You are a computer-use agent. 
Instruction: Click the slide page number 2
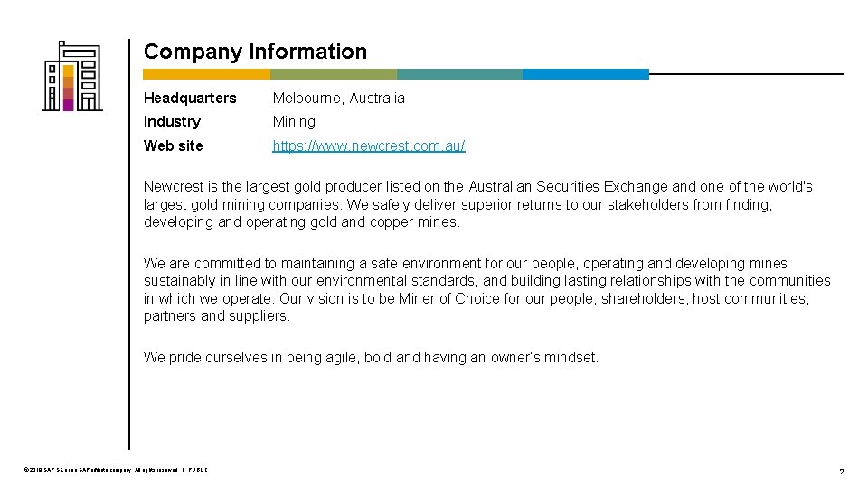coord(842,472)
